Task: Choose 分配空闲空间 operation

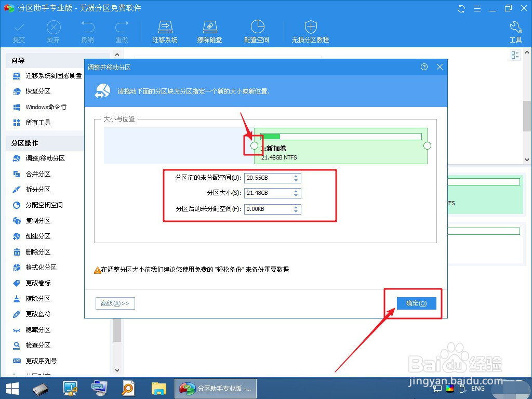Action: pos(37,205)
